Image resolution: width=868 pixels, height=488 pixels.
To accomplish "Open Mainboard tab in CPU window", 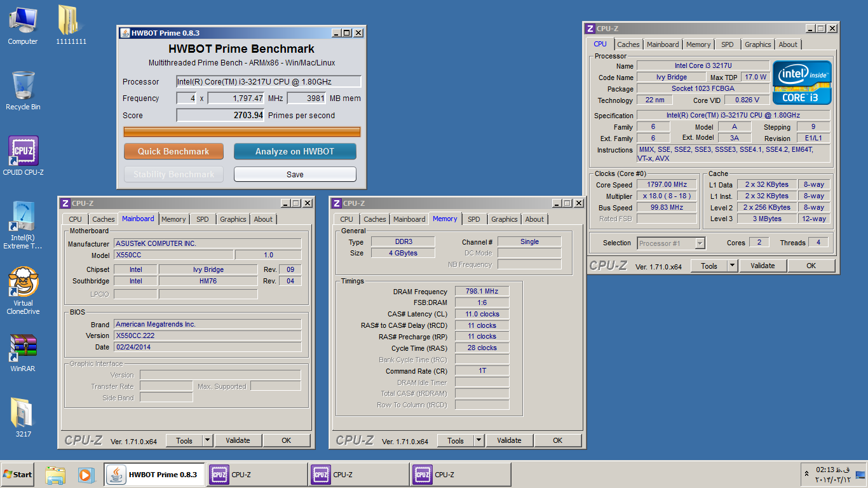I will pyautogui.click(x=663, y=44).
